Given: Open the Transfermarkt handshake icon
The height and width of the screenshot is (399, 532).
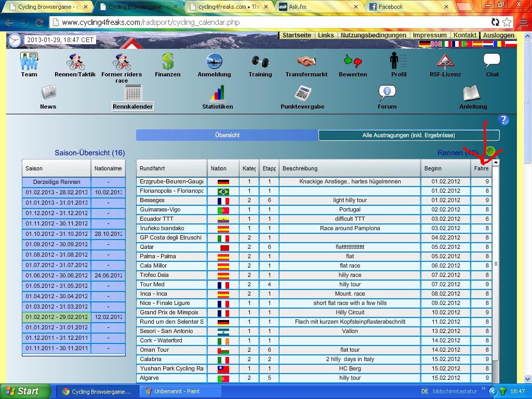Looking at the screenshot, I should pos(307,62).
